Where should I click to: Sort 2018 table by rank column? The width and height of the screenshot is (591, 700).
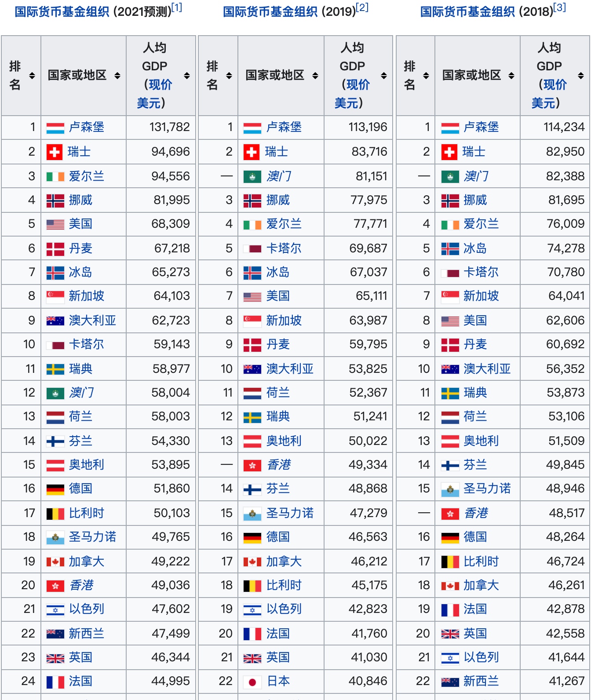[426, 76]
